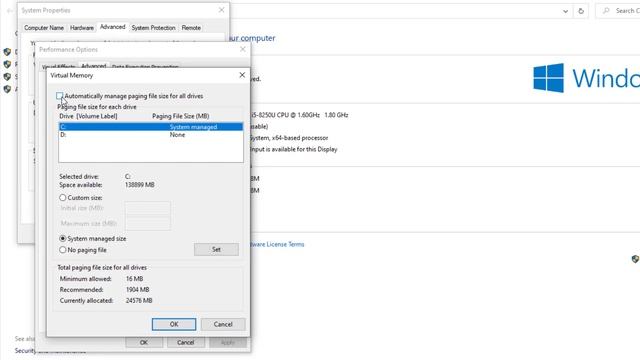Click the Currently allocated 24576 MB value

pyautogui.click(x=139, y=301)
